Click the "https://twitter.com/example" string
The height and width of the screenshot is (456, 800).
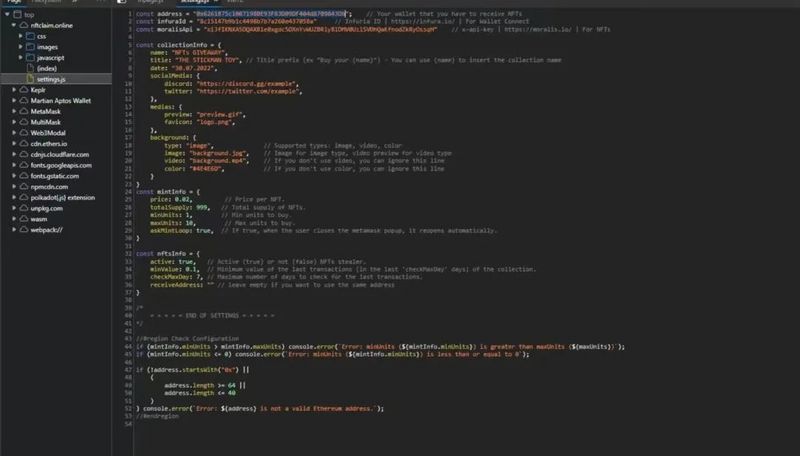coord(248,91)
